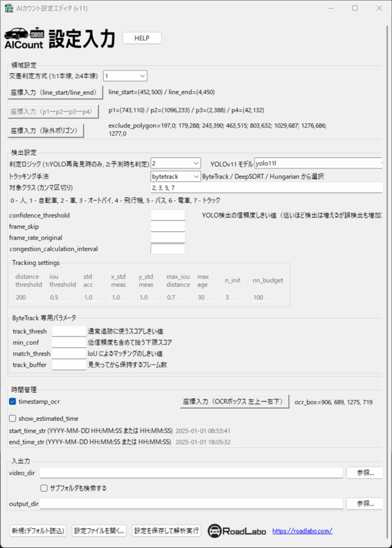The image size is (392, 548).
Task: Enable the show_estimated_time checkbox
Action: (13, 418)
